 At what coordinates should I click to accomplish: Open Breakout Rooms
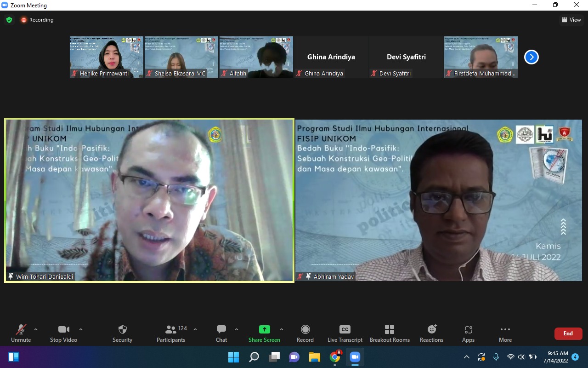coord(390,333)
